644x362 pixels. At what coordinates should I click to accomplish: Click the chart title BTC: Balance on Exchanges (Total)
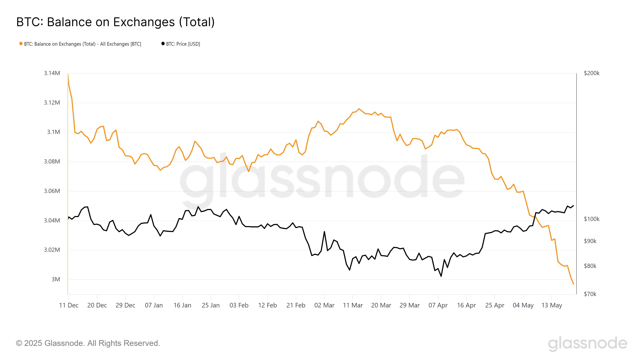click(116, 22)
